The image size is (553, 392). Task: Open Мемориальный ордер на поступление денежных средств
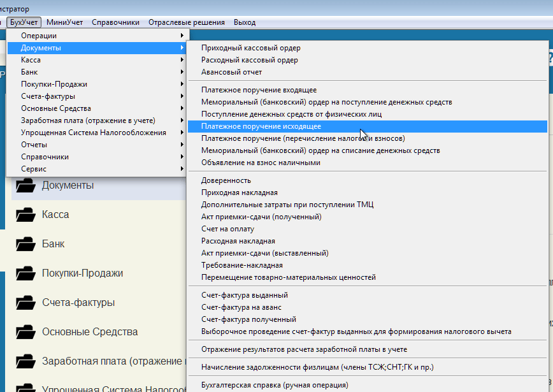(x=368, y=102)
